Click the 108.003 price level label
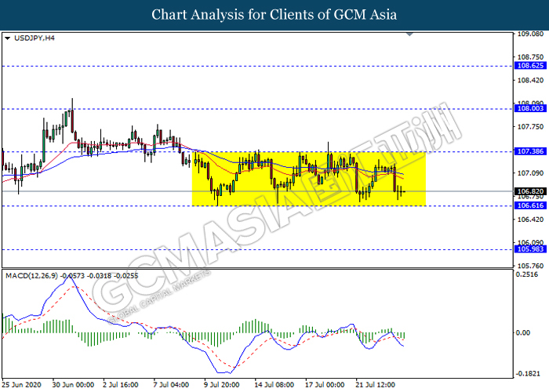Viewport: 549px width, 392px height. pyautogui.click(x=530, y=108)
